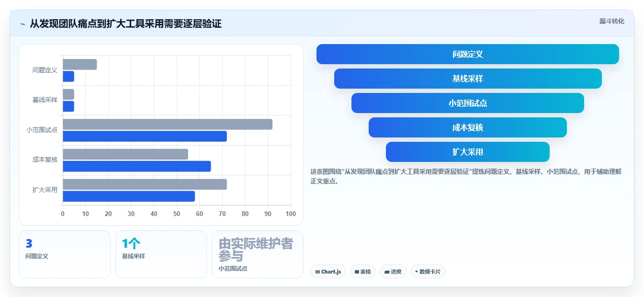Viewport: 644px width, 297px height.
Task: Click the 进度 tag chip
Action: [x=393, y=272]
